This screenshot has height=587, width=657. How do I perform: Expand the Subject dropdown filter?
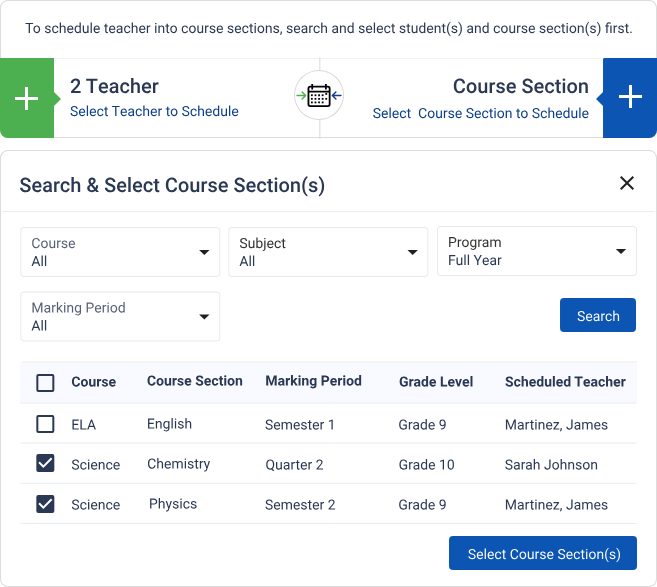tap(328, 252)
